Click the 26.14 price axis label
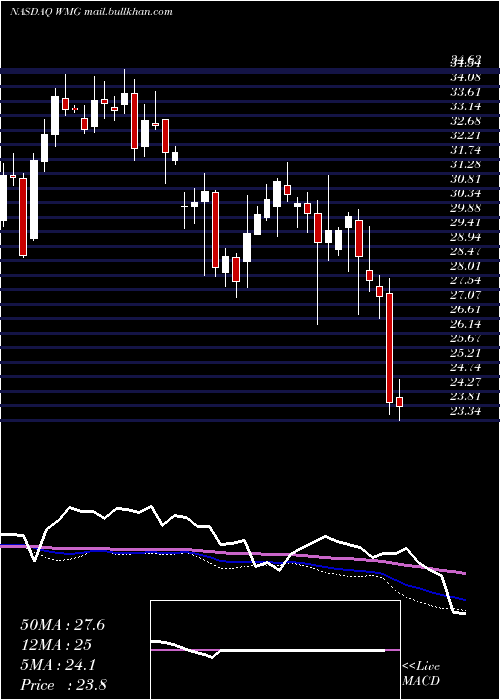The image size is (500, 700). [465, 324]
